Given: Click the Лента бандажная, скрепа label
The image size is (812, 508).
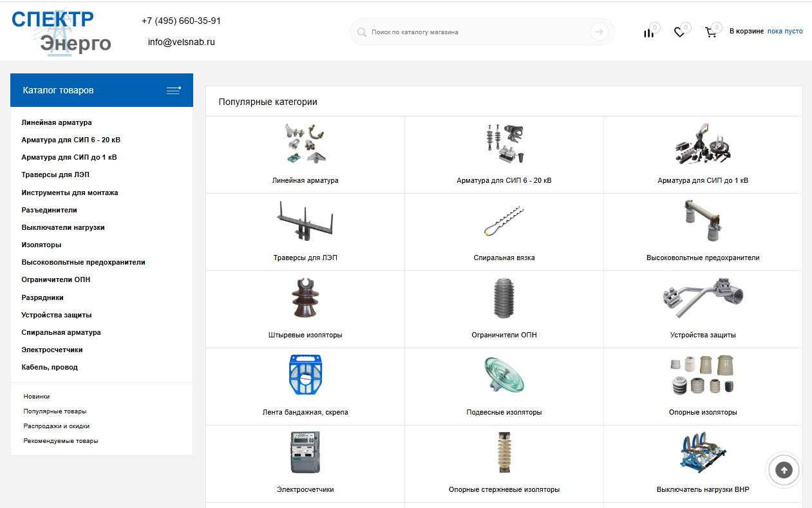Looking at the screenshot, I should 305,412.
